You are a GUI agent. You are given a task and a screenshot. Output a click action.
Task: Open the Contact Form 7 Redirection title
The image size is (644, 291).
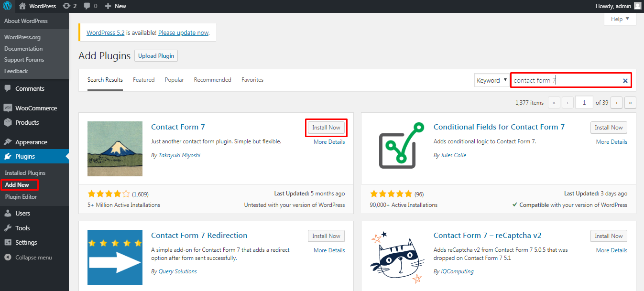[x=199, y=236]
